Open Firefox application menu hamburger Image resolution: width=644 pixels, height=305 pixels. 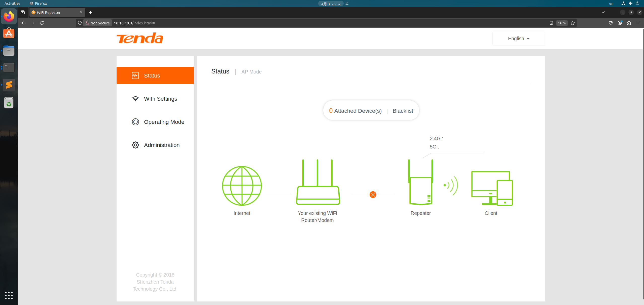coord(638,23)
